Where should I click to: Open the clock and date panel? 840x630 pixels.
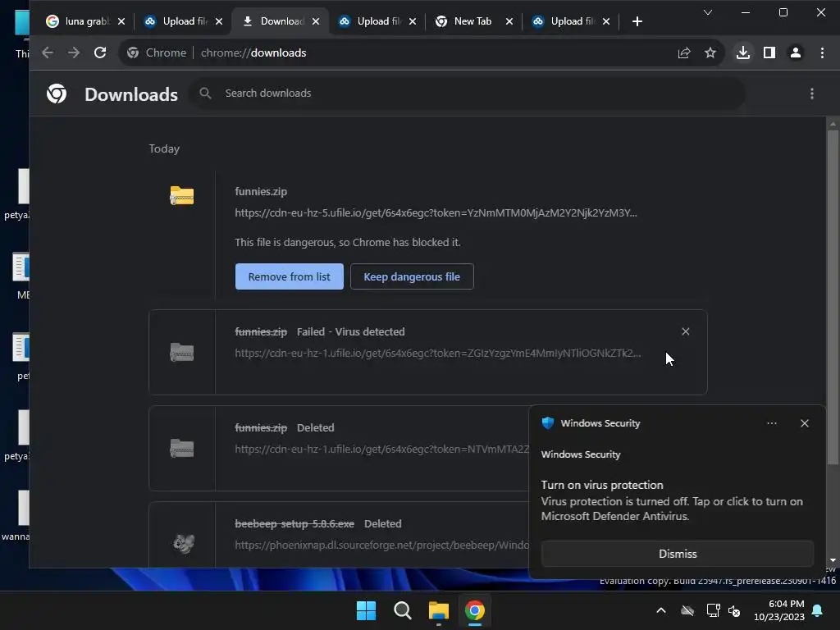click(779, 610)
